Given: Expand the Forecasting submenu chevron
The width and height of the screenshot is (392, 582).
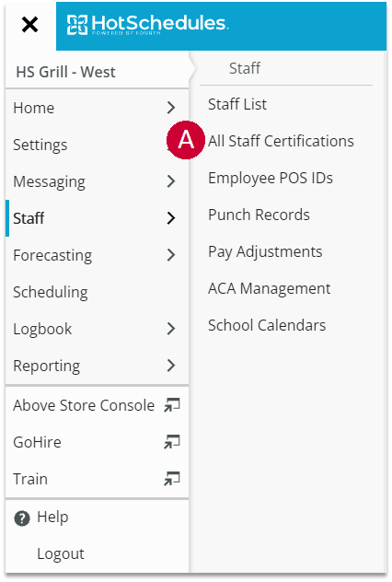Looking at the screenshot, I should click(x=171, y=255).
